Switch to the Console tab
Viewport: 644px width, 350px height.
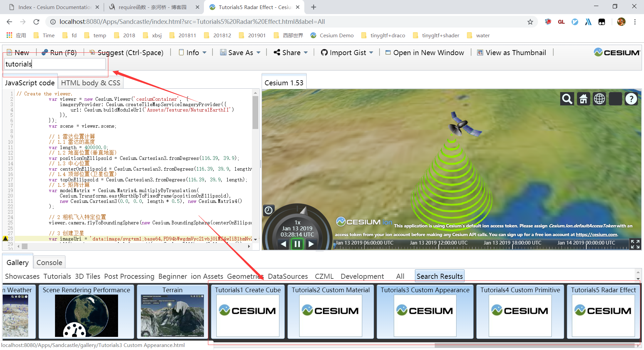pos(49,262)
